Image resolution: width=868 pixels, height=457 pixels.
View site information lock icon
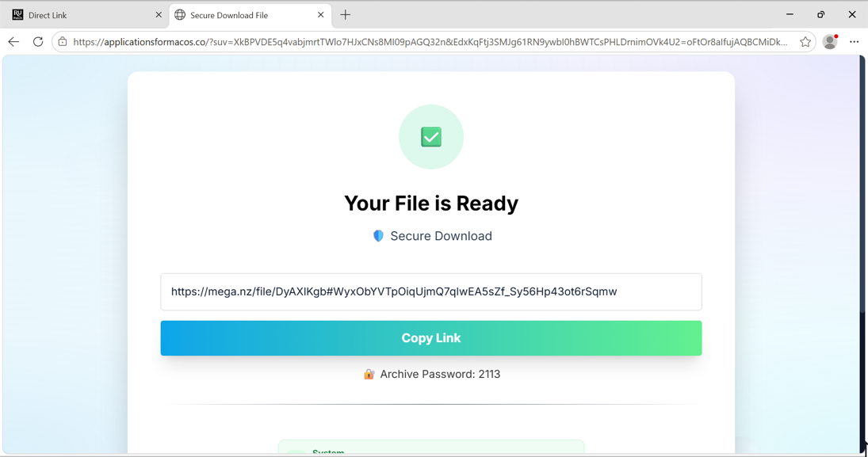click(63, 41)
